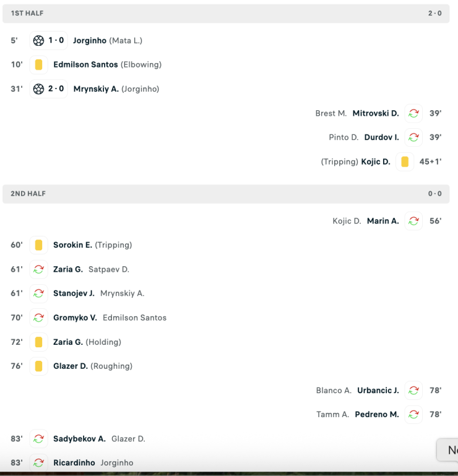Click the goal ball icon for 1-0
Viewport: 458px width, 476px height.
38,40
